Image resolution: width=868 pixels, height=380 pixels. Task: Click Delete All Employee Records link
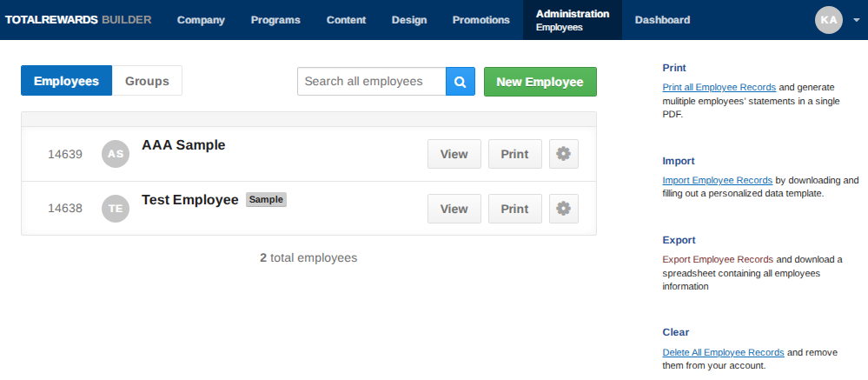[x=724, y=352]
